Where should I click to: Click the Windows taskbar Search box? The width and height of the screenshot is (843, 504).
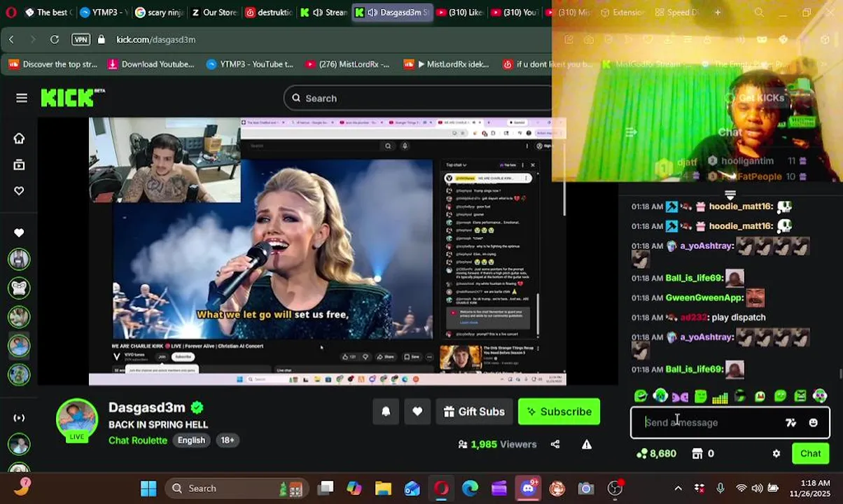[236, 489]
